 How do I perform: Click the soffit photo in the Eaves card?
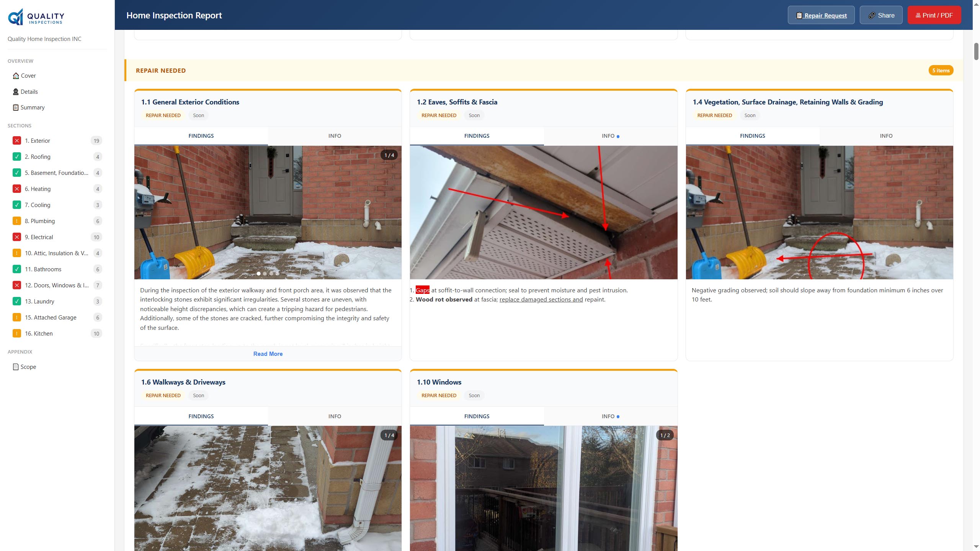[x=544, y=212]
